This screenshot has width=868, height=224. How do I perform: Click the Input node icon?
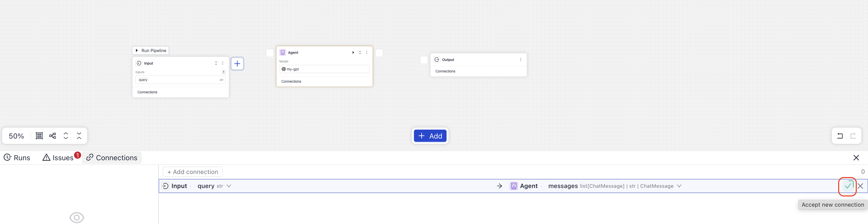pos(139,63)
